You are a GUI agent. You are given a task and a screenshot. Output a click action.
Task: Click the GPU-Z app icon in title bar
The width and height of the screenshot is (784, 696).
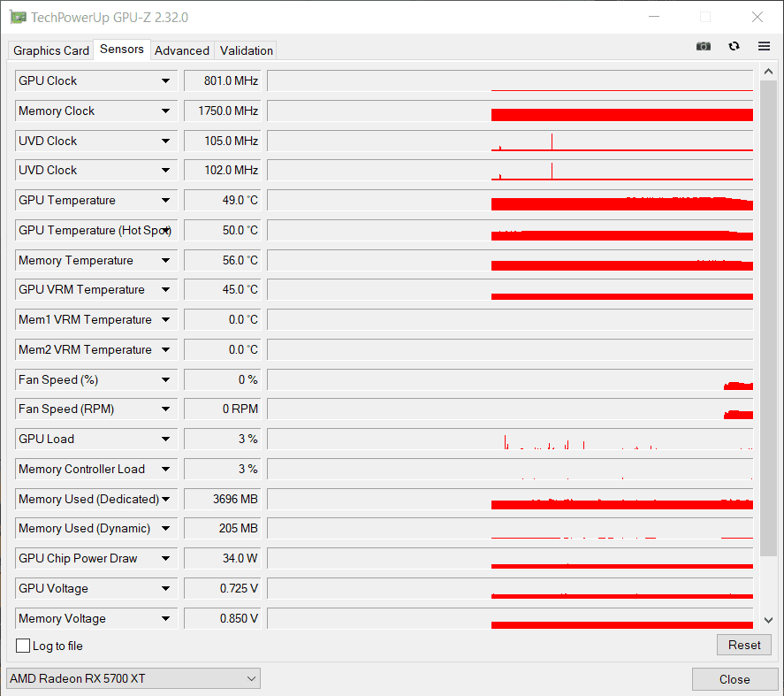pyautogui.click(x=18, y=18)
